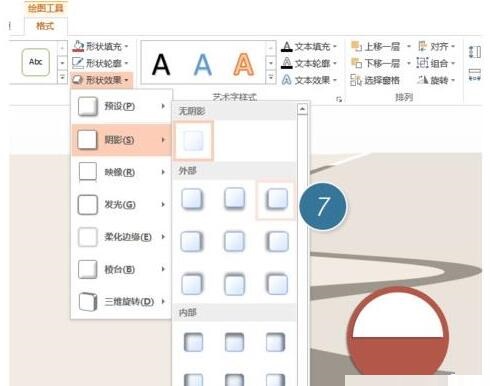The image size is (490, 386).
Task: Select outer shadow diagonal top left, third row
Action: point(277,284)
